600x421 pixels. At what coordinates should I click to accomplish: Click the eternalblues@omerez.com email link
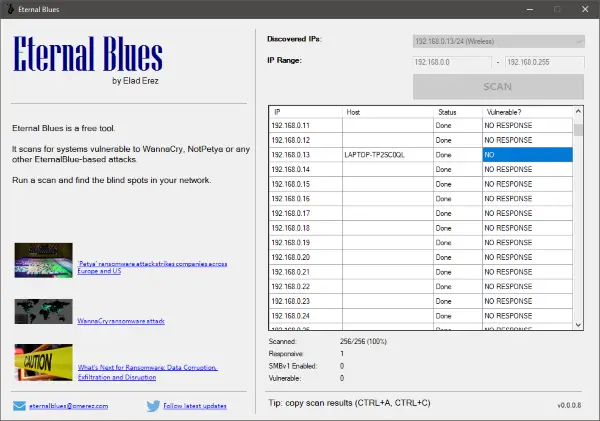[68, 406]
